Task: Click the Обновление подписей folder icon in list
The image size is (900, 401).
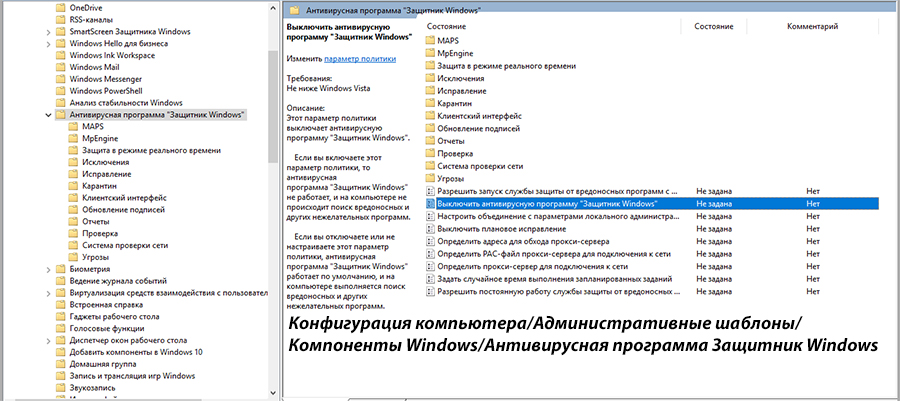Action: [x=430, y=129]
